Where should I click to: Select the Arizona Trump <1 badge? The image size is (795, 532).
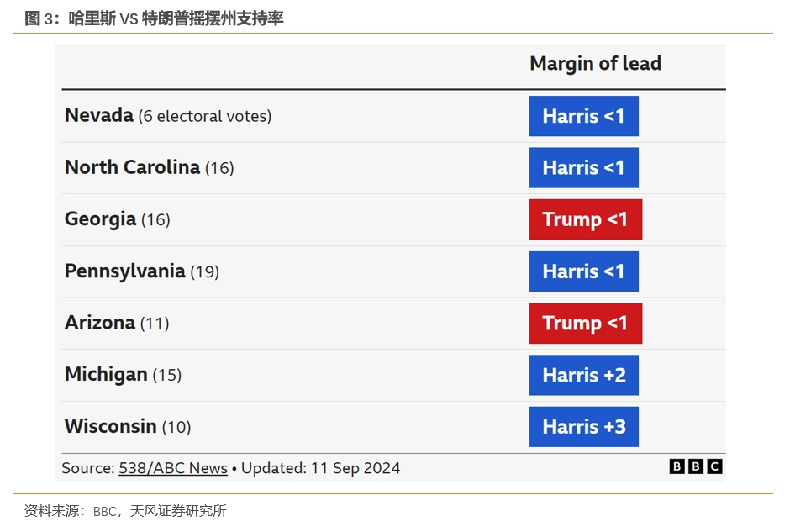(x=585, y=324)
